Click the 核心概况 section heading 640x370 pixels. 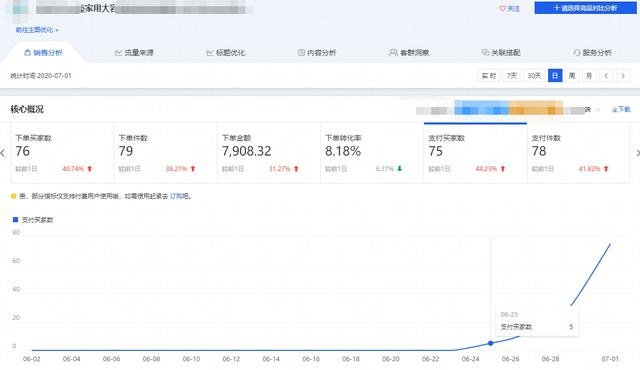pos(27,109)
